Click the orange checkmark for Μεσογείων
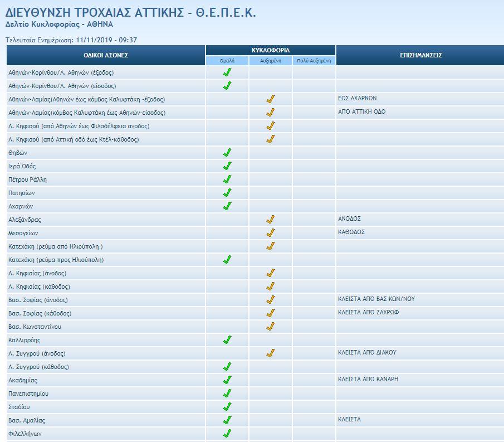The height and width of the screenshot is (442, 504). [x=271, y=233]
